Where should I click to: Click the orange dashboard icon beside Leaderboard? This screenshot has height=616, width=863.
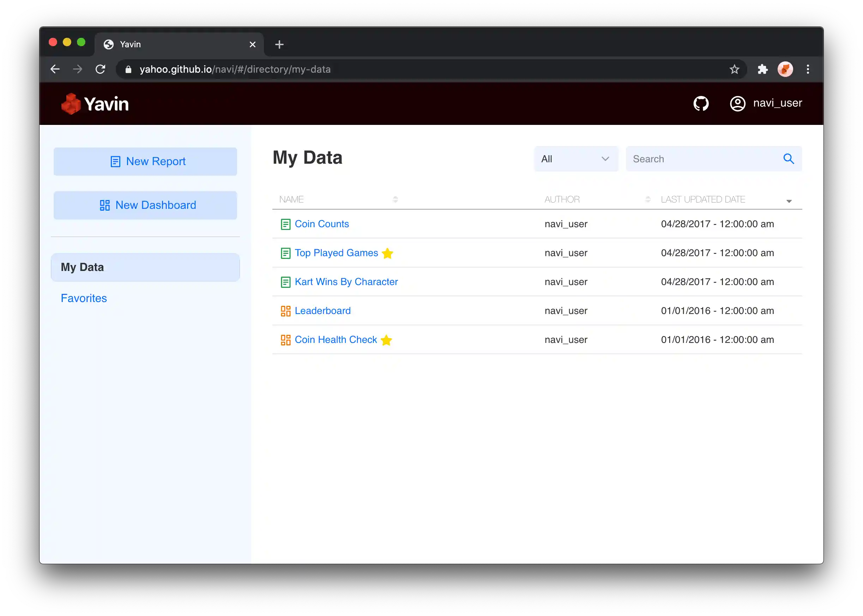click(285, 311)
